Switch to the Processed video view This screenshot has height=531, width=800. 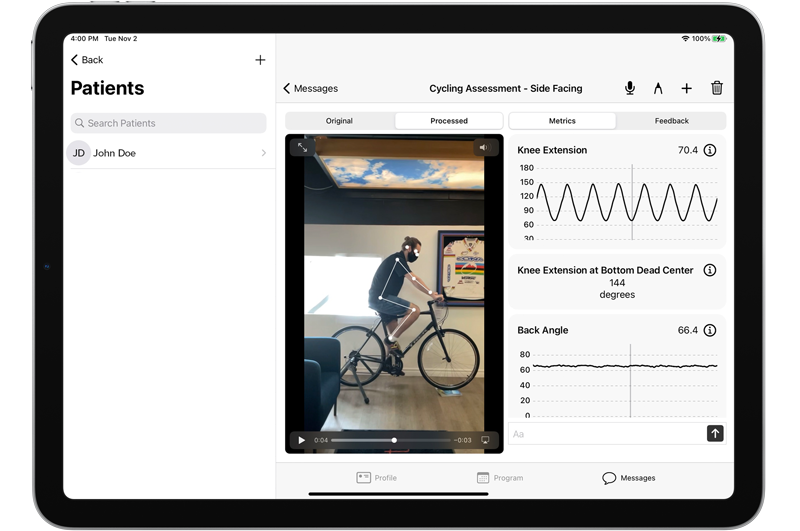click(x=449, y=121)
